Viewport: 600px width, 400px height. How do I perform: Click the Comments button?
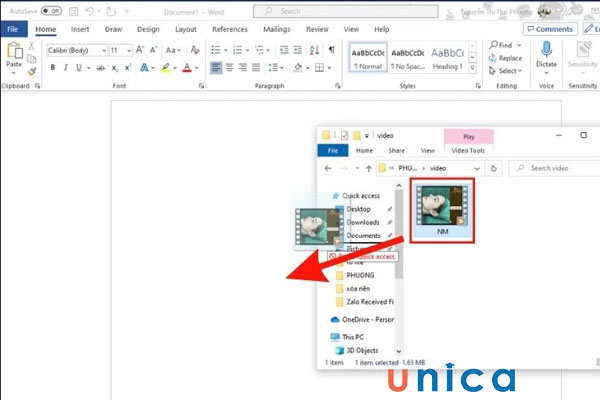click(550, 29)
